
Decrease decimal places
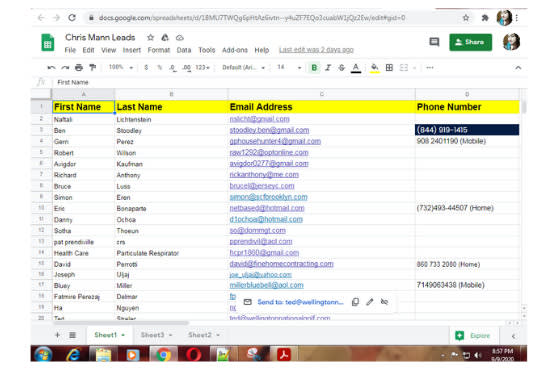[172, 68]
